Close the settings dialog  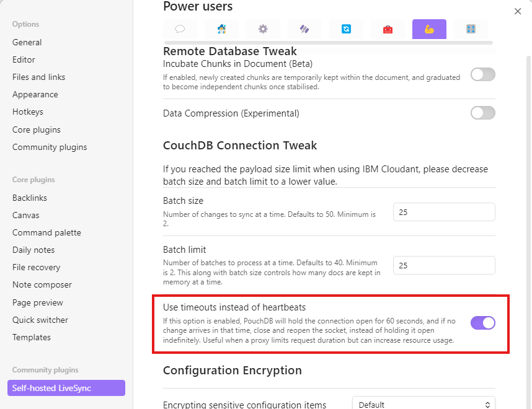(x=517, y=12)
